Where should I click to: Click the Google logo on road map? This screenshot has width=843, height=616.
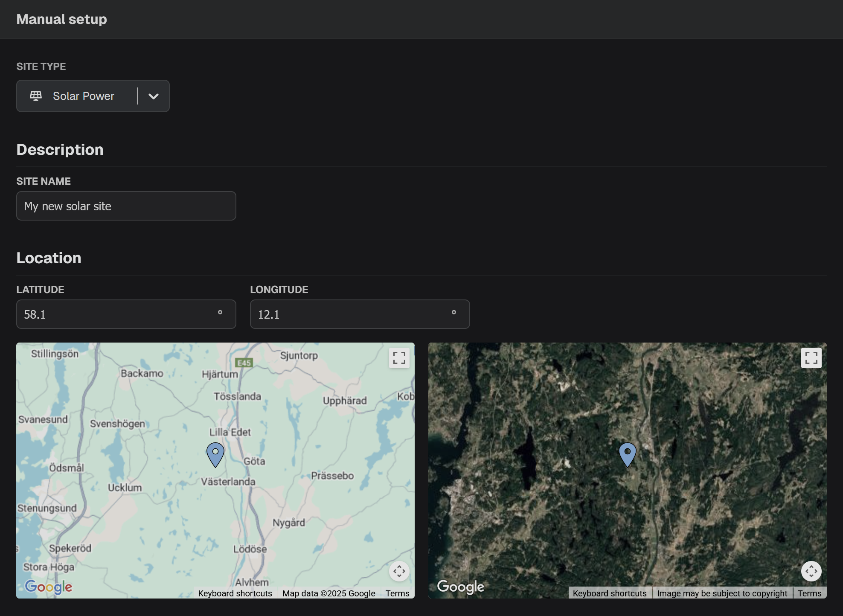tap(49, 587)
